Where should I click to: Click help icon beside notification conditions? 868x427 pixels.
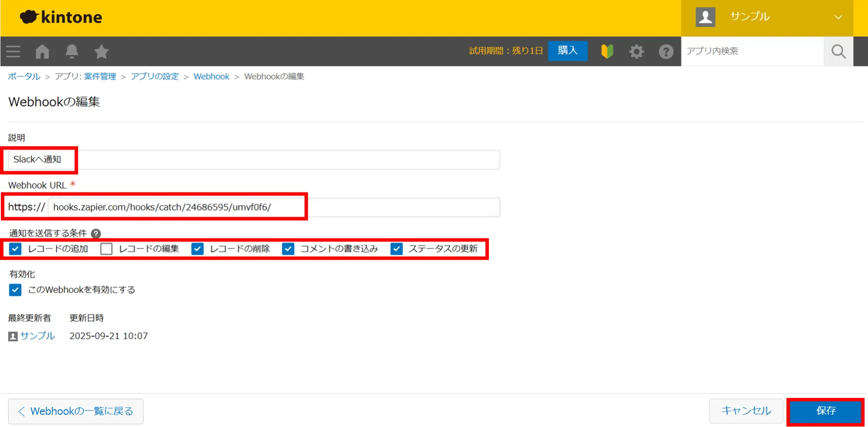(96, 234)
